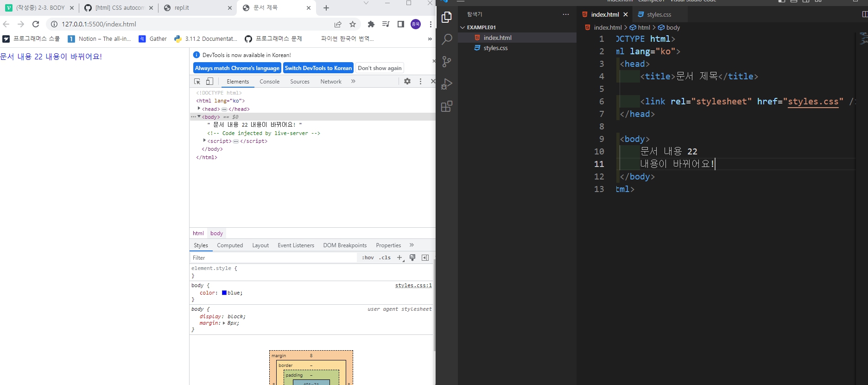Show more sidebar panes after Properties
The height and width of the screenshot is (385, 868).
click(412, 245)
